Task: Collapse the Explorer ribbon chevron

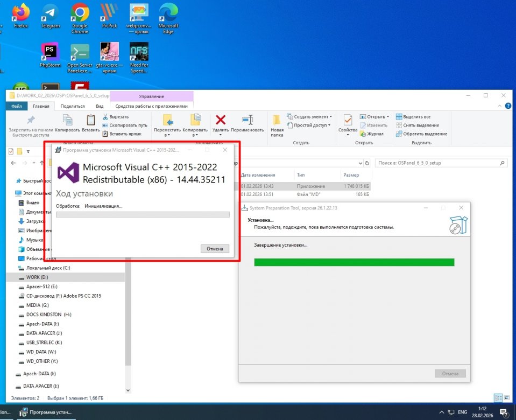Action: (x=499, y=106)
